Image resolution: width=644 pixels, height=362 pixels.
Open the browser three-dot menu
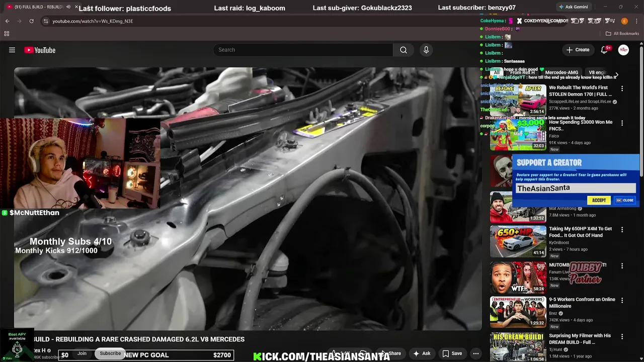click(636, 21)
